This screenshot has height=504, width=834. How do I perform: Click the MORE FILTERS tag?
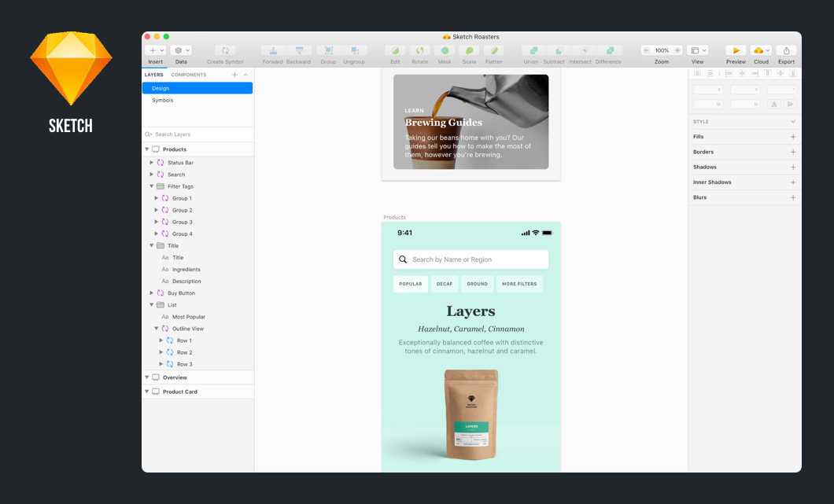point(519,284)
